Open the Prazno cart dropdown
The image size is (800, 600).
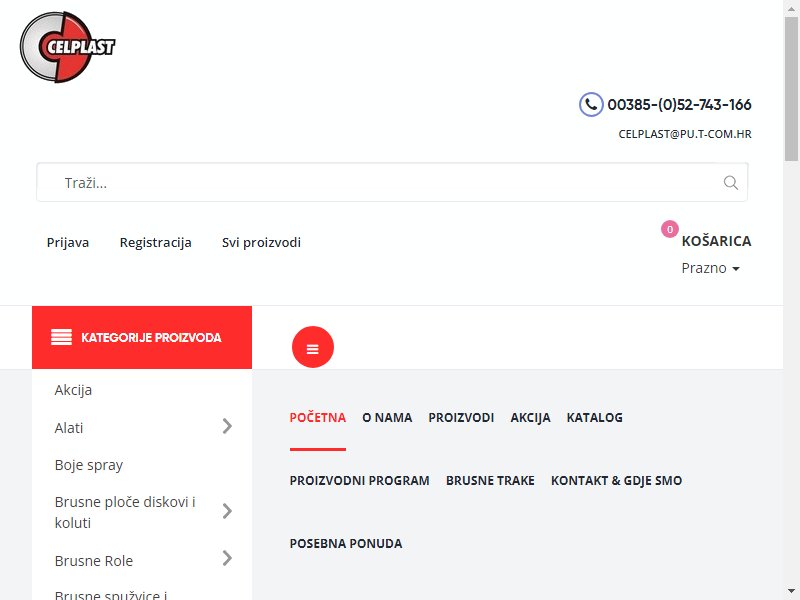pos(710,268)
